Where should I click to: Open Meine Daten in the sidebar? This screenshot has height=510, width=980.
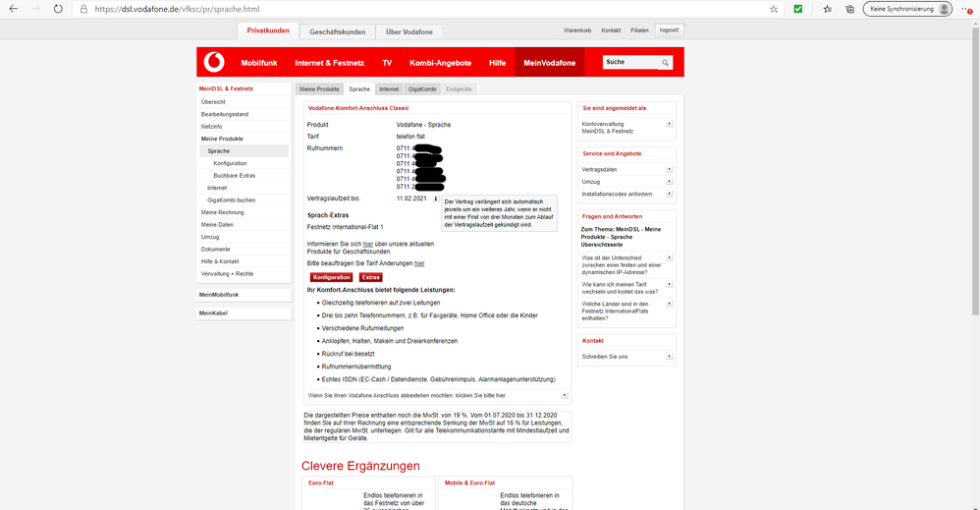tap(217, 225)
